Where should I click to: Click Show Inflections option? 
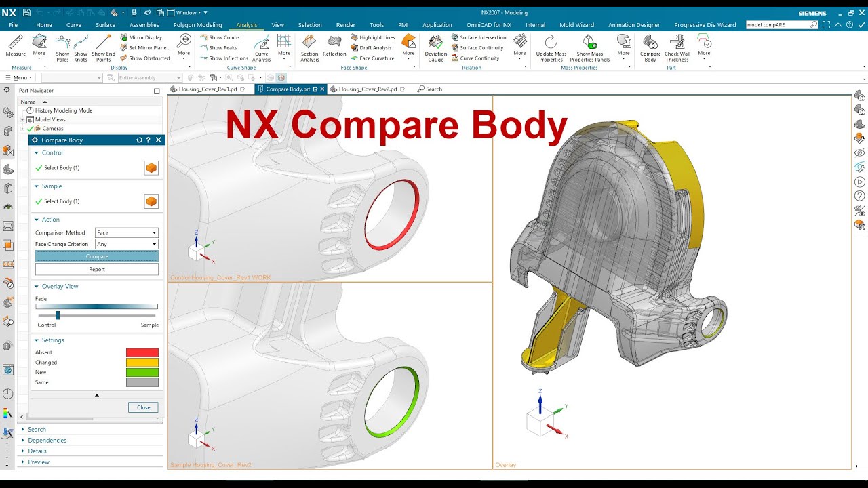224,58
